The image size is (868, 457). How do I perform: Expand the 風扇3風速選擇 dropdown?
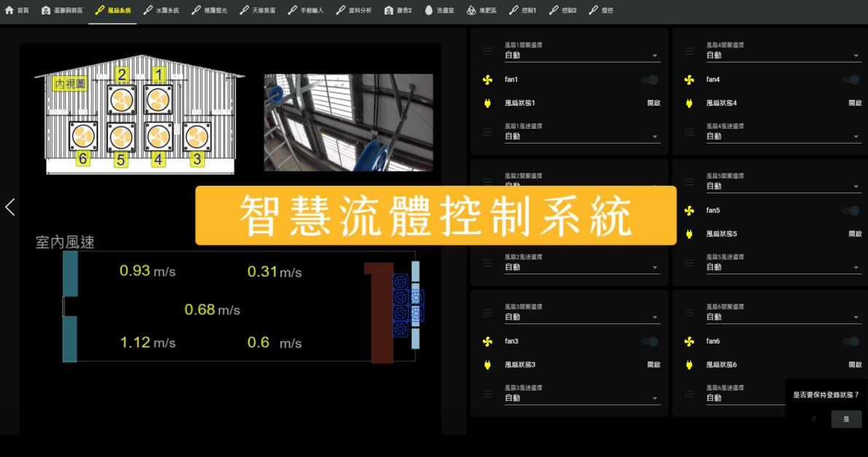click(582, 398)
